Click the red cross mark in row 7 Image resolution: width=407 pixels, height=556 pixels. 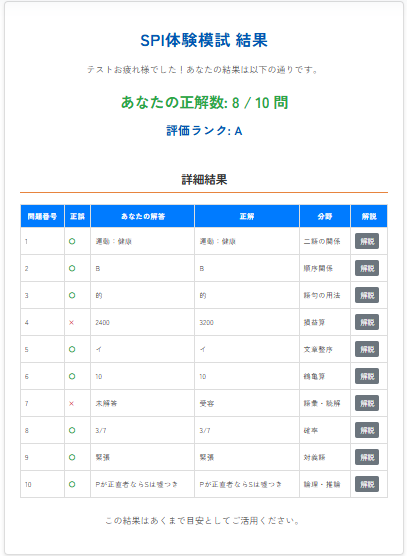72,404
